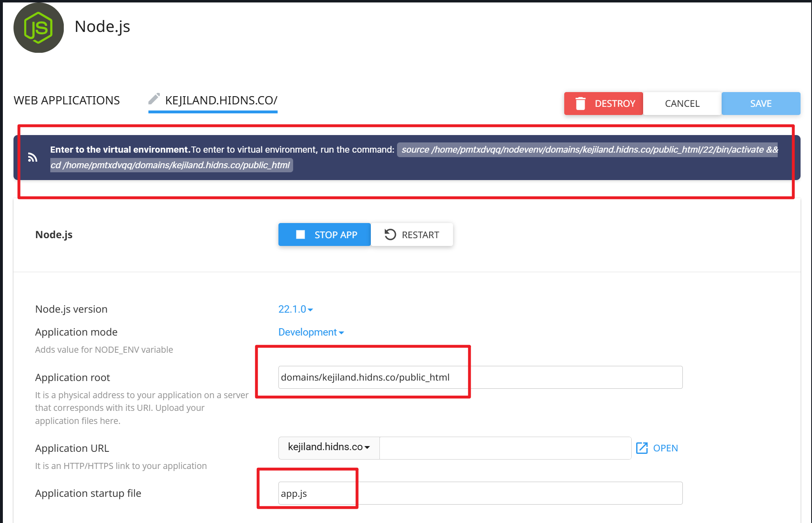Restart the Node.js app

pyautogui.click(x=412, y=234)
